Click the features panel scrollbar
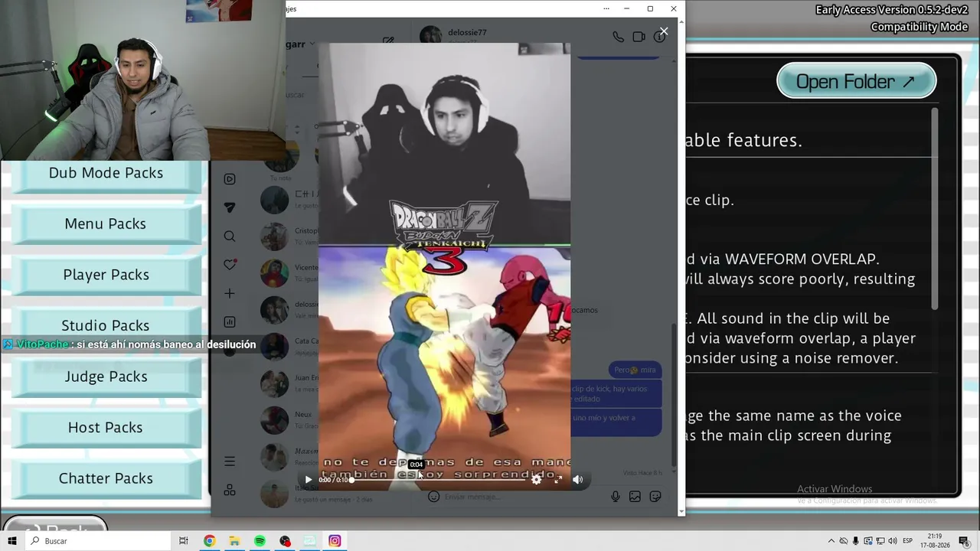This screenshot has height=551, width=980. click(934, 208)
